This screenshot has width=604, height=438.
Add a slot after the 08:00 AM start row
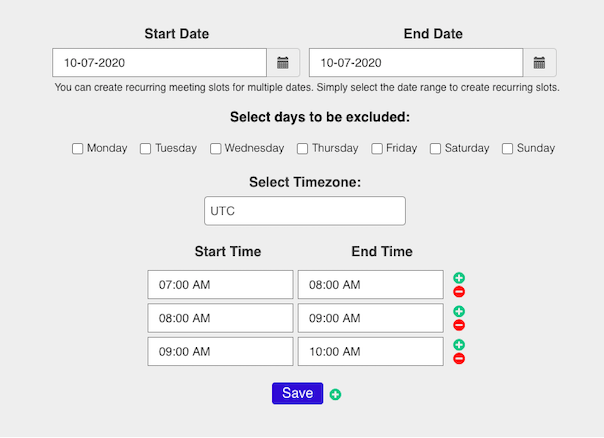459,311
